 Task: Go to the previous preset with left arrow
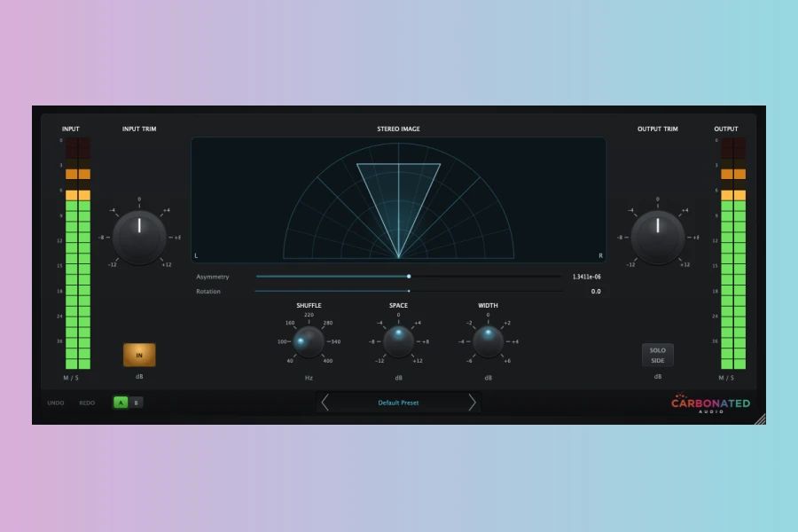(325, 403)
